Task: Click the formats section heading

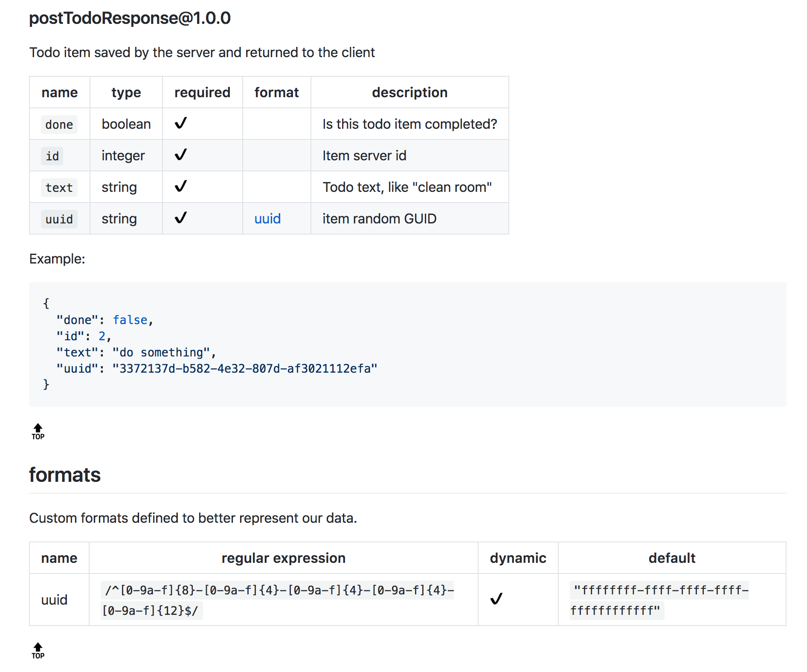Action: click(x=64, y=475)
